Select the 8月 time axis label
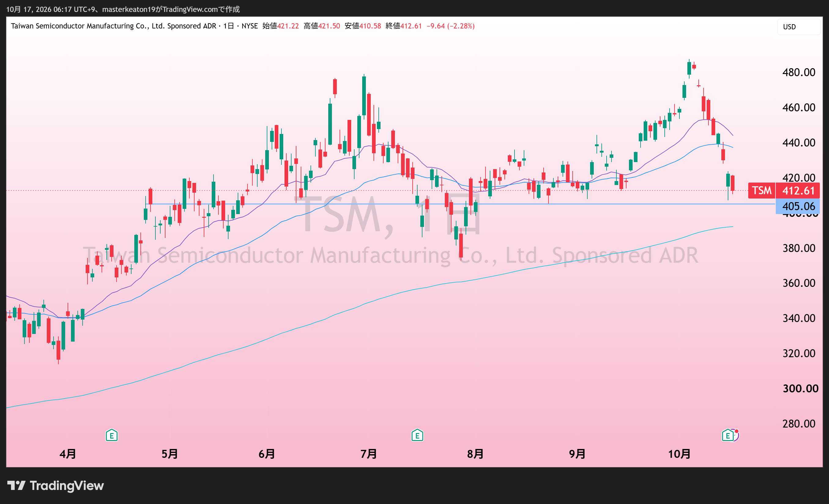 coord(475,454)
